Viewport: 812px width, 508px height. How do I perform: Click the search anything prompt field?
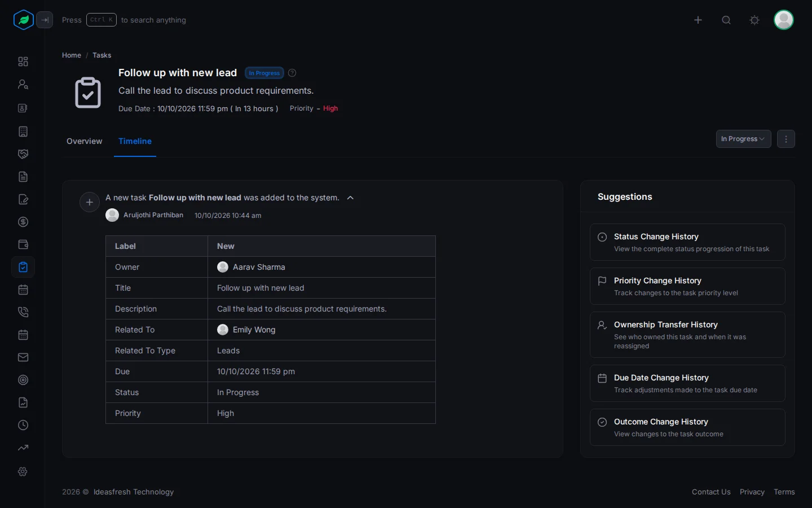point(124,20)
